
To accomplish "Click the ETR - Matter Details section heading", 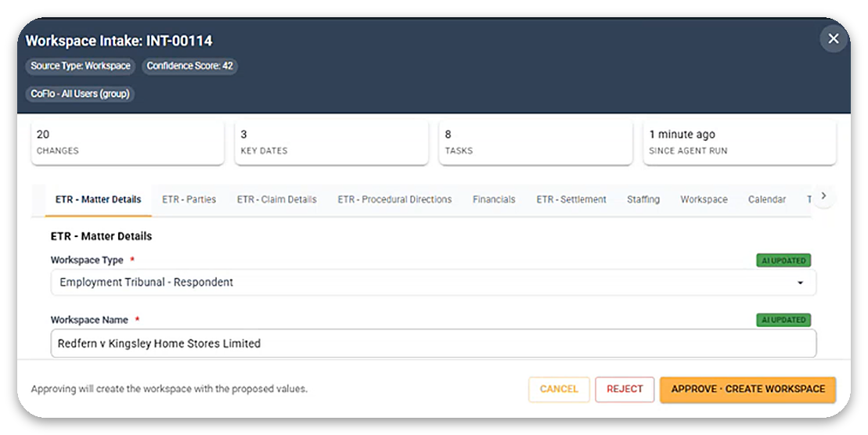I will [x=101, y=236].
